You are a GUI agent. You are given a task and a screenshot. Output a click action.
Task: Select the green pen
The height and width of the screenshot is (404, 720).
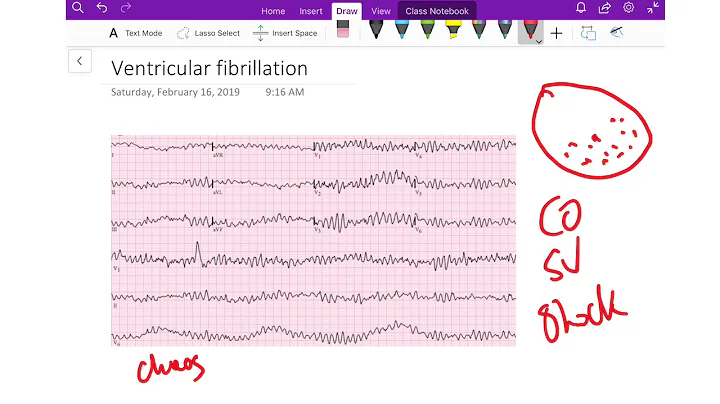point(428,29)
